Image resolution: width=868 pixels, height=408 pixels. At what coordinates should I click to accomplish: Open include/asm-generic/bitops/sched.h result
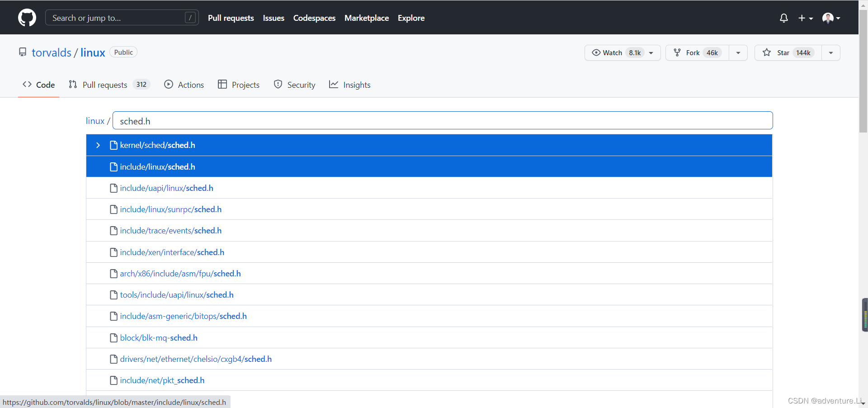pos(429,316)
